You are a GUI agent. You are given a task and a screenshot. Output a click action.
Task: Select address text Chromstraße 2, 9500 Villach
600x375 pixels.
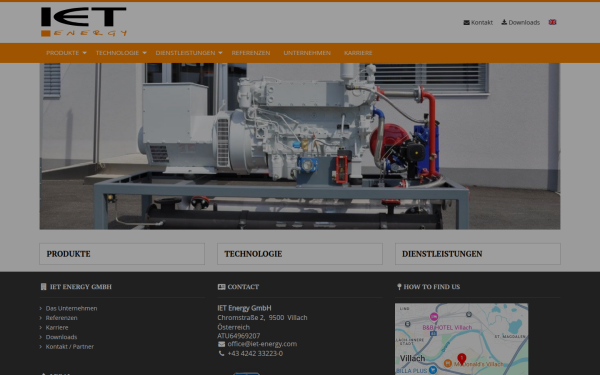(262, 318)
